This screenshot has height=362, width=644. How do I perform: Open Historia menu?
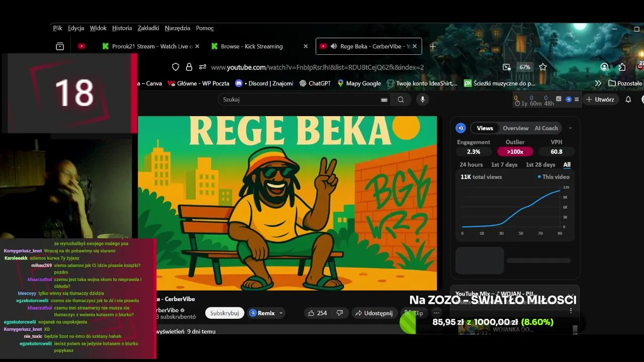[122, 28]
